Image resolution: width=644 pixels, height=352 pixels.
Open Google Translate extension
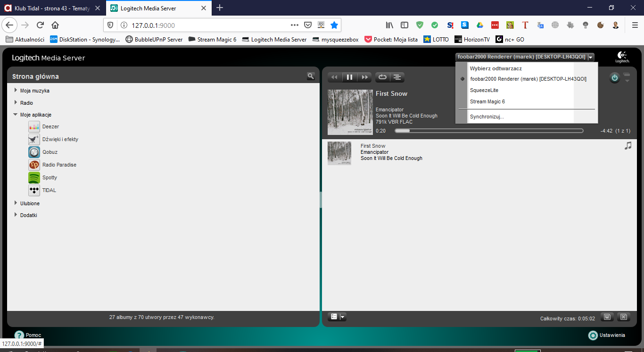540,25
